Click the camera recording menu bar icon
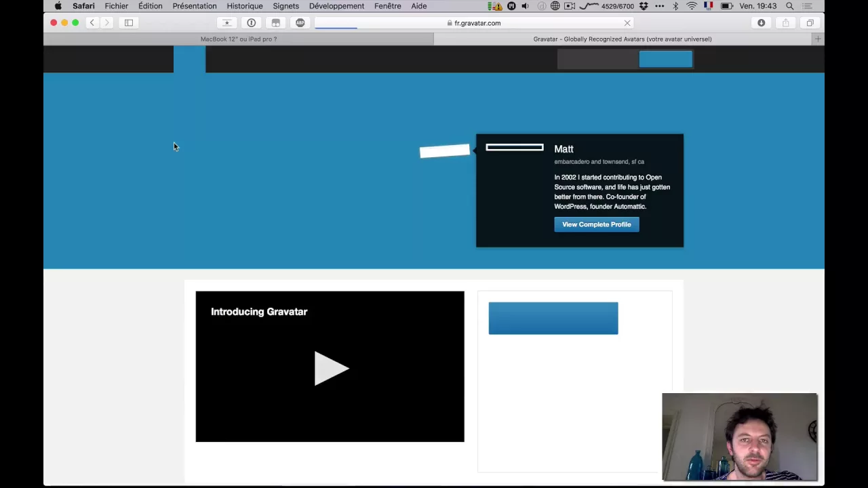868x488 pixels. click(x=570, y=6)
